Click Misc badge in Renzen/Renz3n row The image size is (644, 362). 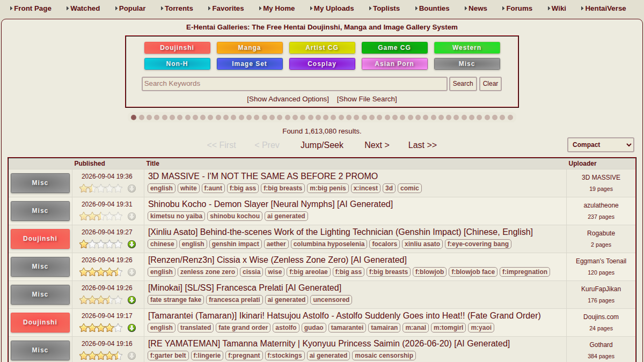(40, 267)
